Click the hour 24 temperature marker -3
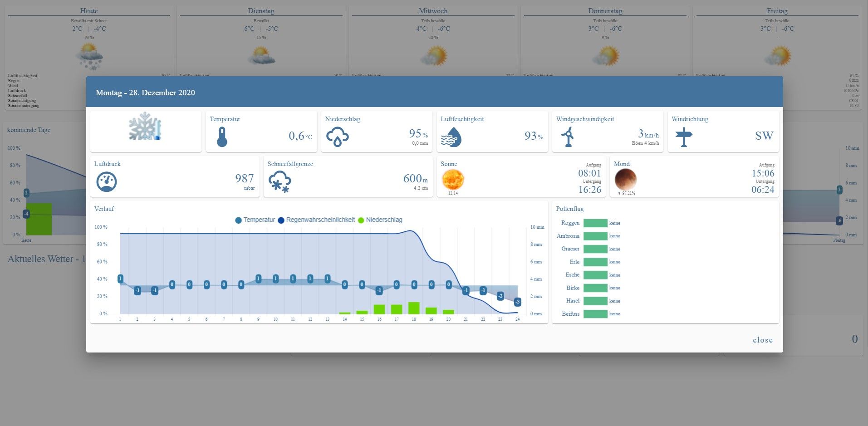868x426 pixels. (x=518, y=302)
